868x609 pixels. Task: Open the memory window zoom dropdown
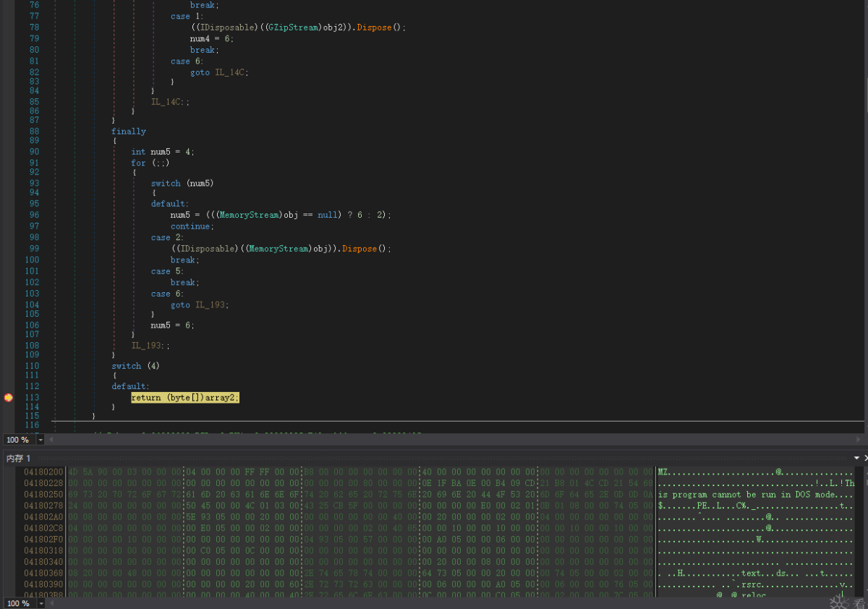click(x=41, y=603)
